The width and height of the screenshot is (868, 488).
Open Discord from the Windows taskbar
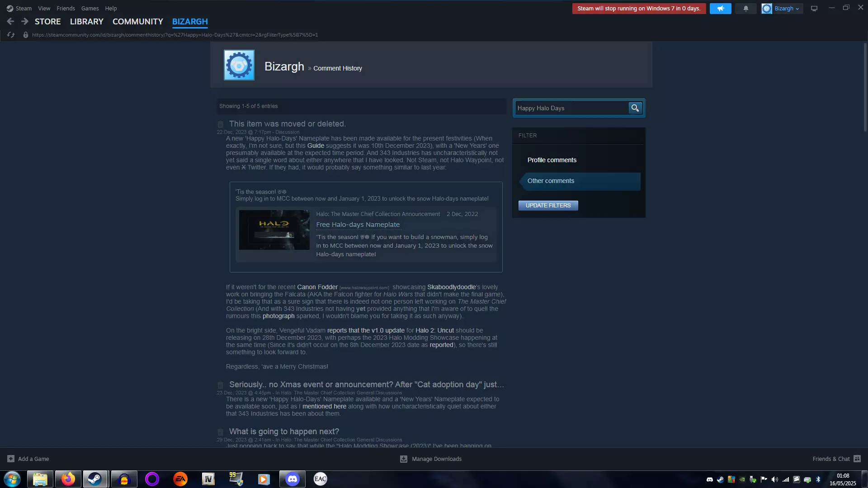[292, 479]
